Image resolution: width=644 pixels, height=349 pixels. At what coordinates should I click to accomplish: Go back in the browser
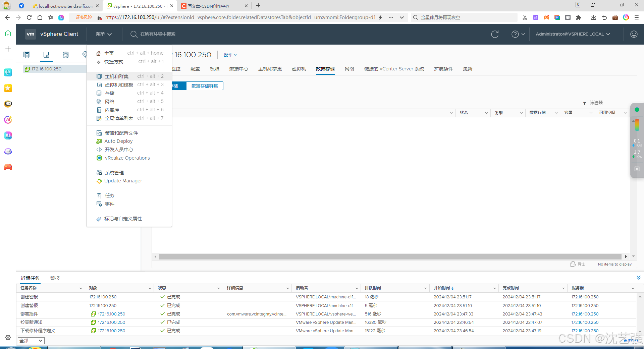tap(7, 17)
